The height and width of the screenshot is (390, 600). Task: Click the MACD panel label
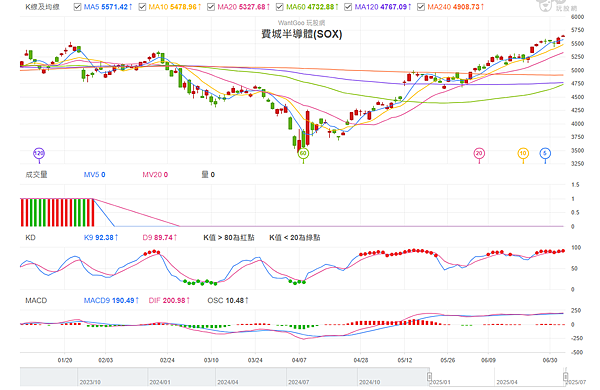coord(36,300)
